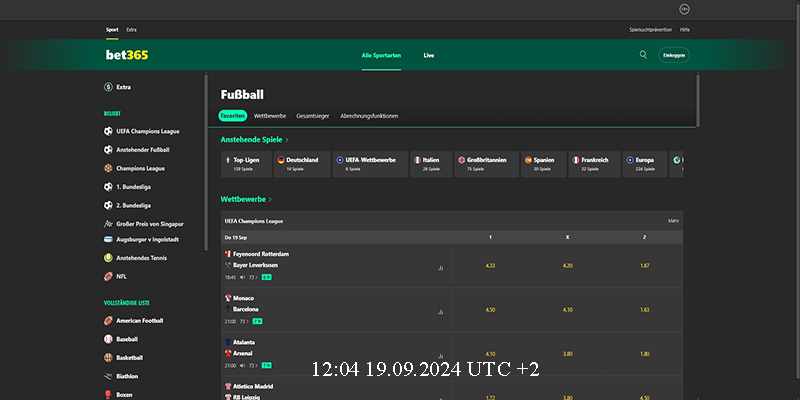Click the 2. Bundesliga ball icon
800x400 pixels.
[108, 205]
